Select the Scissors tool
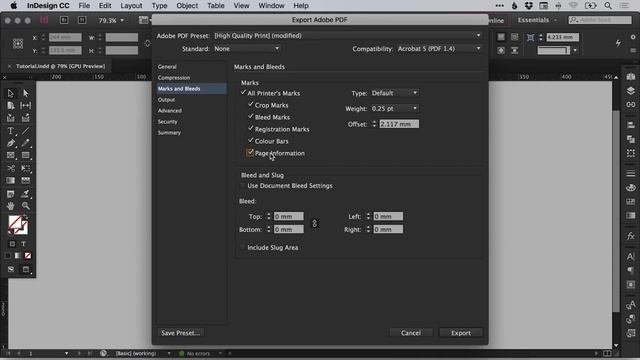Image resolution: width=640 pixels, height=360 pixels. pyautogui.click(x=11, y=168)
